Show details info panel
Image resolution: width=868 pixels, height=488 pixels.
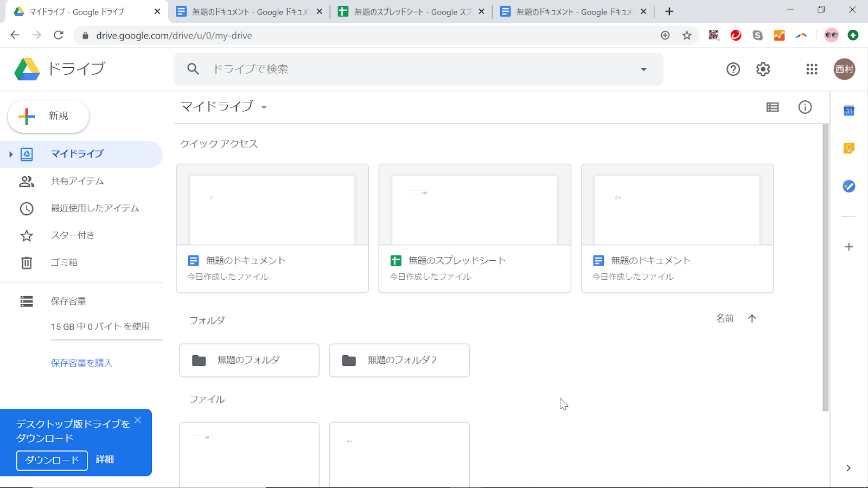(x=805, y=107)
